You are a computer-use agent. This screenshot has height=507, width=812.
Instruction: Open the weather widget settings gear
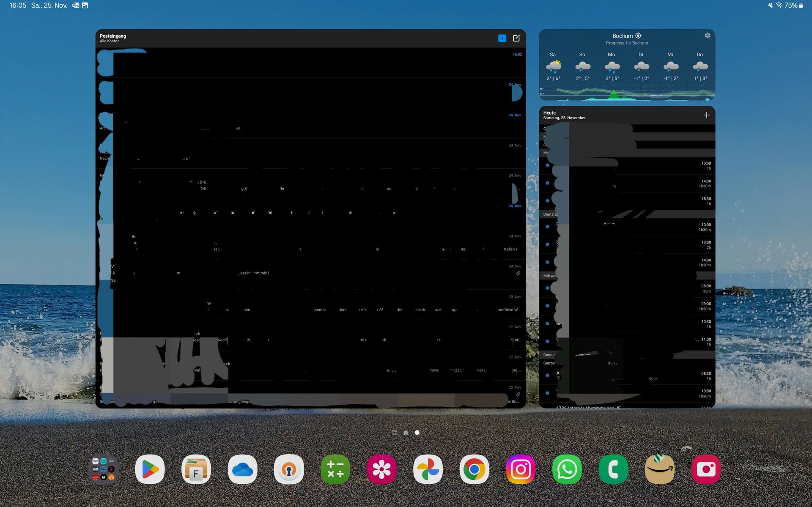(708, 36)
